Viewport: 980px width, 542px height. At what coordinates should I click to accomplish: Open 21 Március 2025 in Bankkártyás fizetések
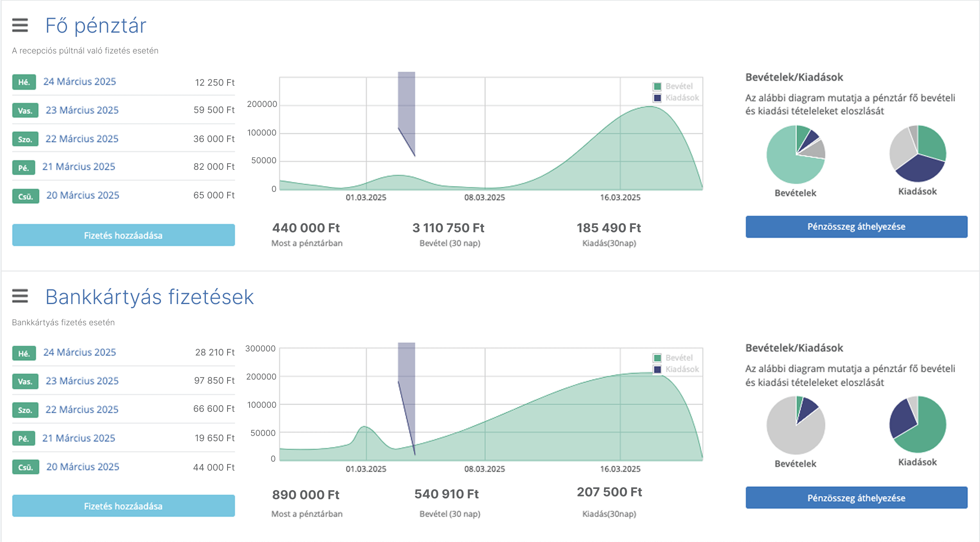coord(79,438)
